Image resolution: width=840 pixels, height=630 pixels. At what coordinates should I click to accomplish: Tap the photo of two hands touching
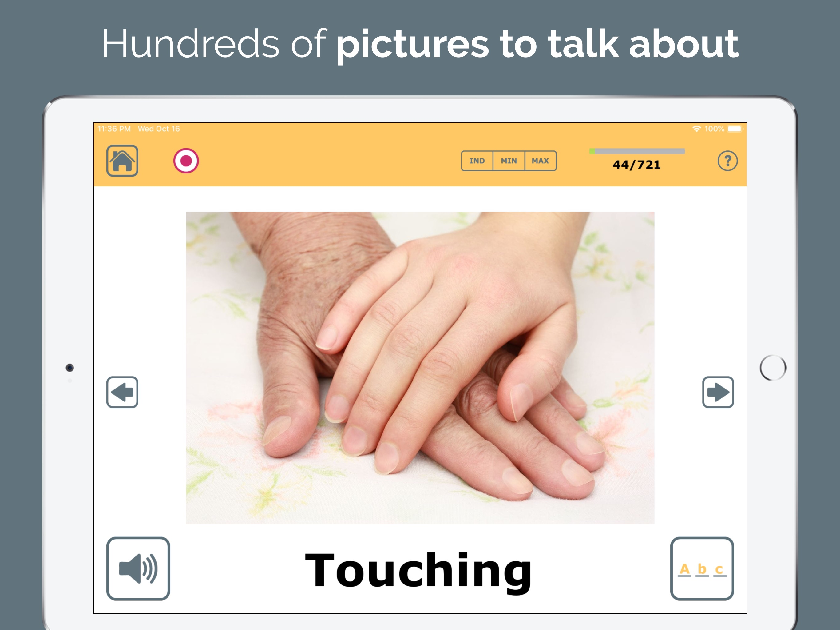(420, 368)
